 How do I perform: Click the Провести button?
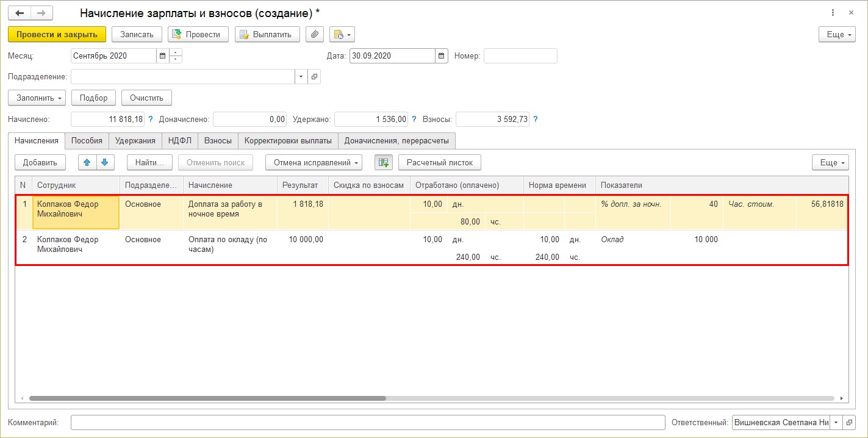pos(198,34)
